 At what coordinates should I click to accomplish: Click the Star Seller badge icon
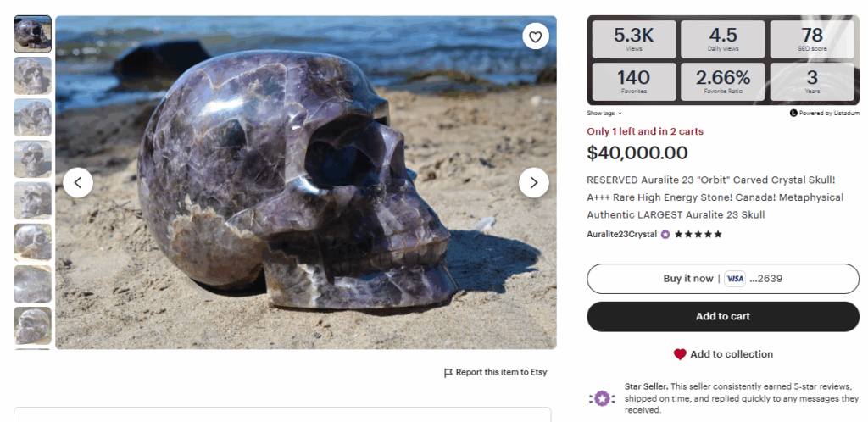click(601, 397)
